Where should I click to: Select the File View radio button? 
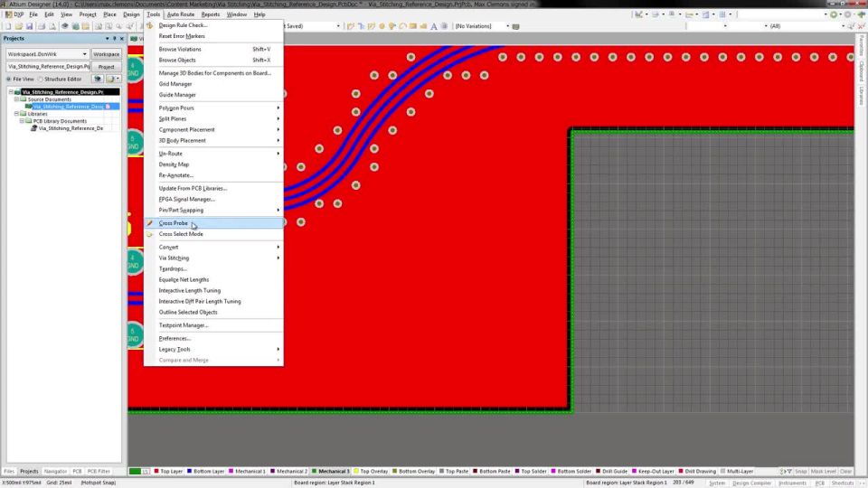click(9, 80)
